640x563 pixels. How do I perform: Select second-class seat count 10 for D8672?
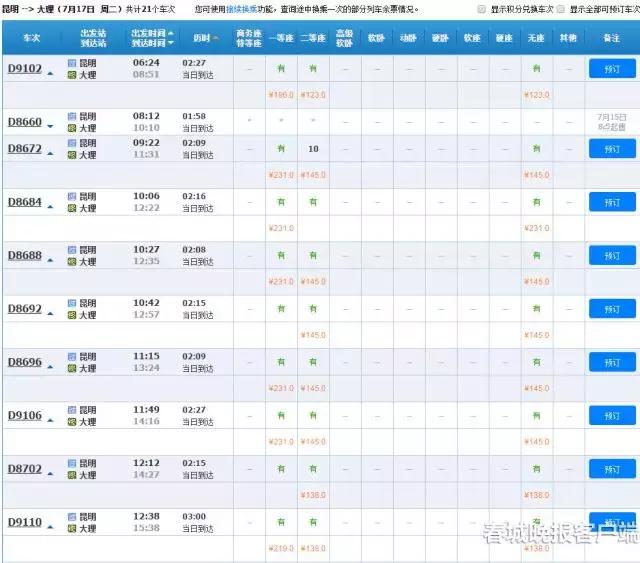[x=313, y=149]
